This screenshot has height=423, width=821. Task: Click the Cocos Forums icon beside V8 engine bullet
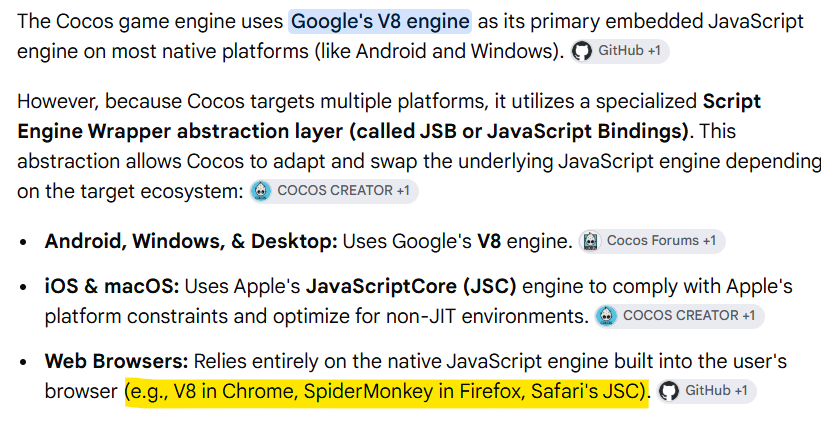coord(591,241)
